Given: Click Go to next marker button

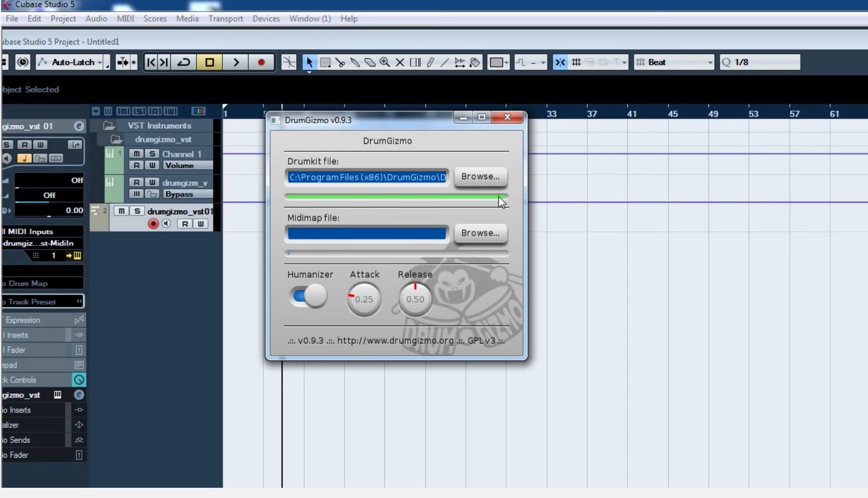Looking at the screenshot, I should click(x=164, y=62).
